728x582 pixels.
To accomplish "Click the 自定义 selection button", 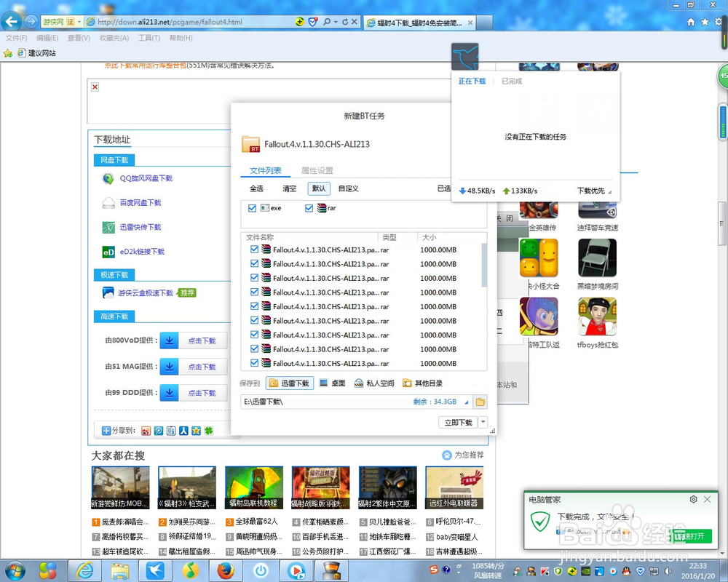I will tap(348, 188).
